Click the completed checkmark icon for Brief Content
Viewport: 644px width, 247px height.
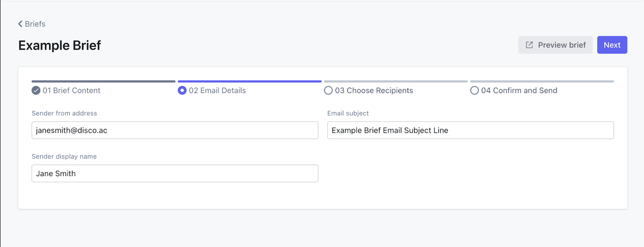[x=36, y=90]
